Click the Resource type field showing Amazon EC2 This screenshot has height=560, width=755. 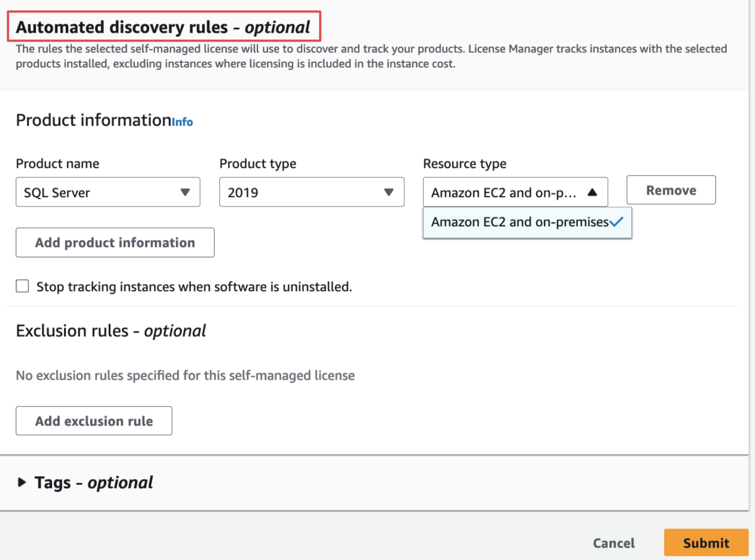click(505, 192)
